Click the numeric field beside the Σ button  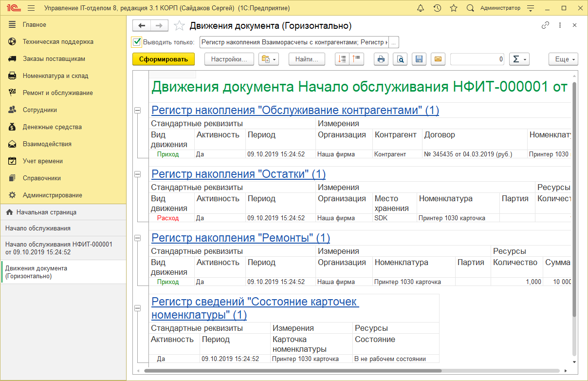pos(477,59)
